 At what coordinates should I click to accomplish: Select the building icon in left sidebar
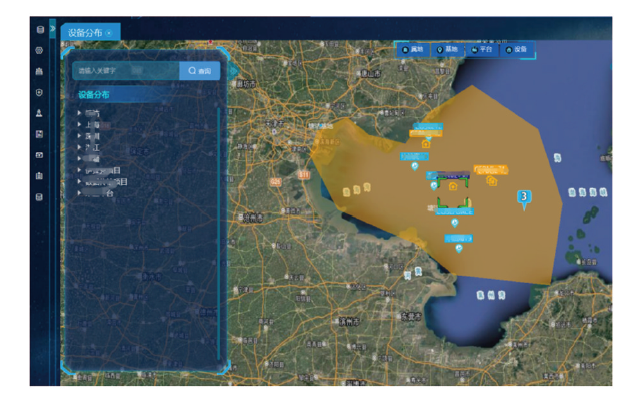pyautogui.click(x=39, y=71)
